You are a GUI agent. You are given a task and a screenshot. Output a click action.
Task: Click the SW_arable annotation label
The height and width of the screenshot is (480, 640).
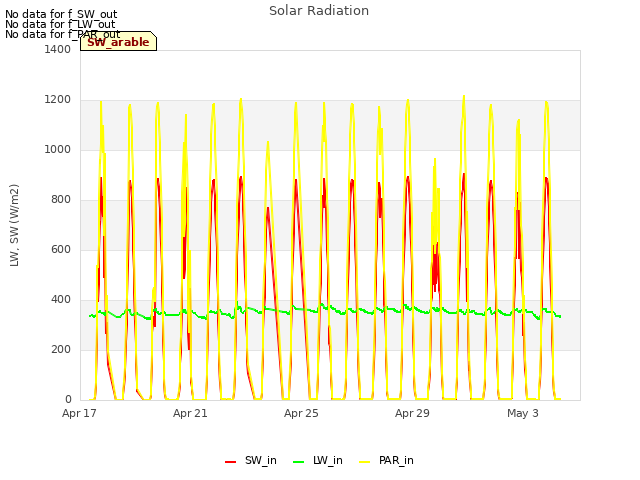click(118, 42)
